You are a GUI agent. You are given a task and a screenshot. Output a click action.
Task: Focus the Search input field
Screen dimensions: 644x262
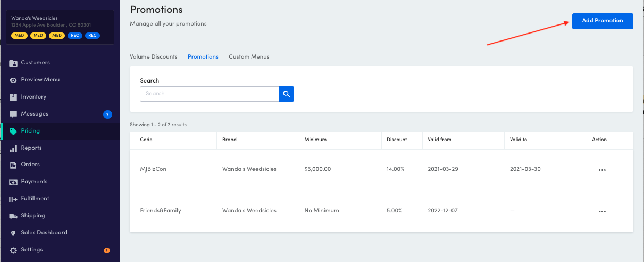(x=210, y=94)
